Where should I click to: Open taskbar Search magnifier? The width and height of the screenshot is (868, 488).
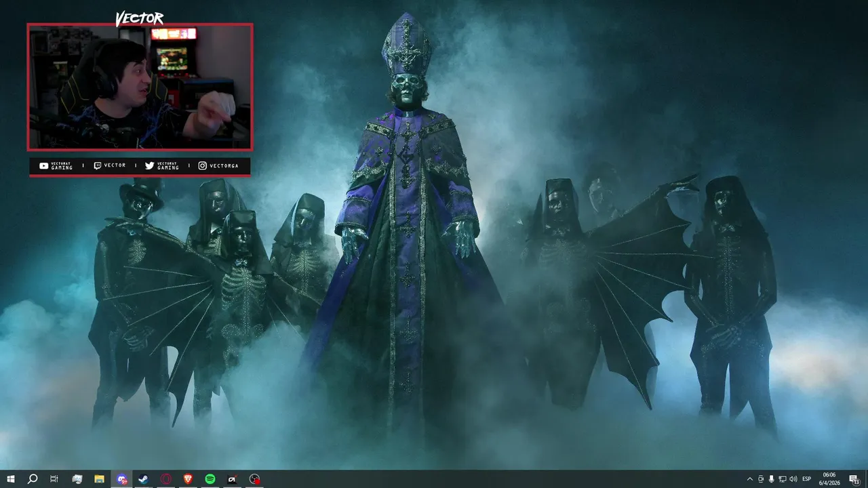(33, 479)
